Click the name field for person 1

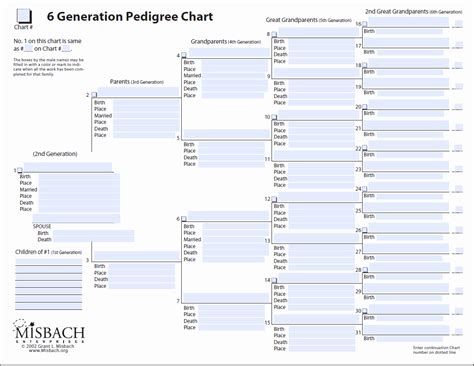[x=68, y=167]
